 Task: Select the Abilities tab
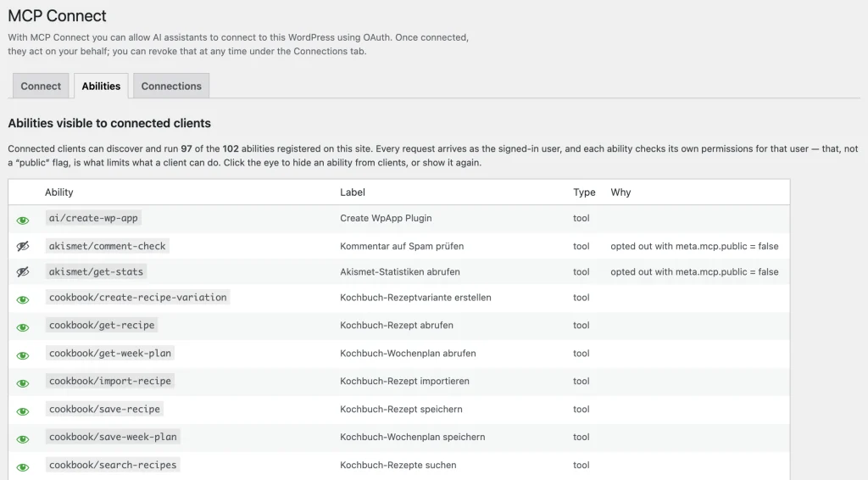point(101,86)
